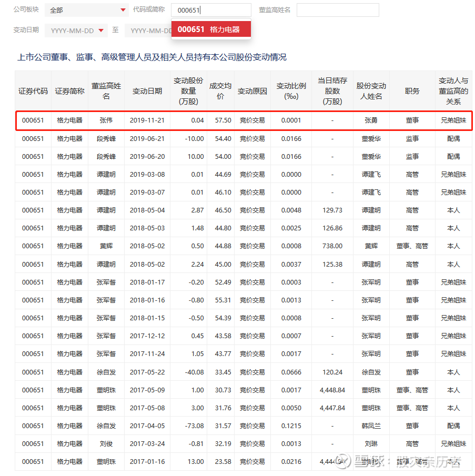Click 黄辉 in the 董监高姓名 column
Screen dimensions: 475x476
(106, 246)
